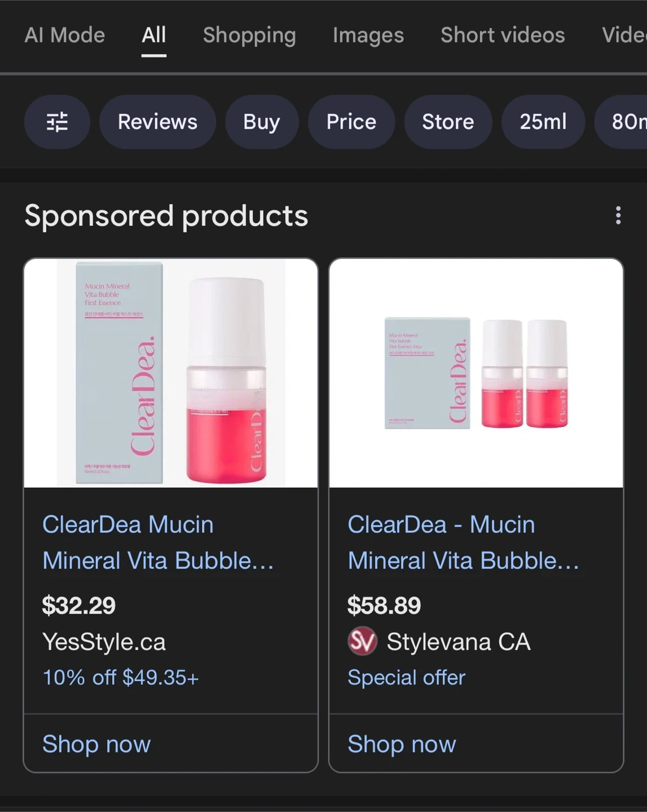Go to the Images tab

[x=368, y=36]
